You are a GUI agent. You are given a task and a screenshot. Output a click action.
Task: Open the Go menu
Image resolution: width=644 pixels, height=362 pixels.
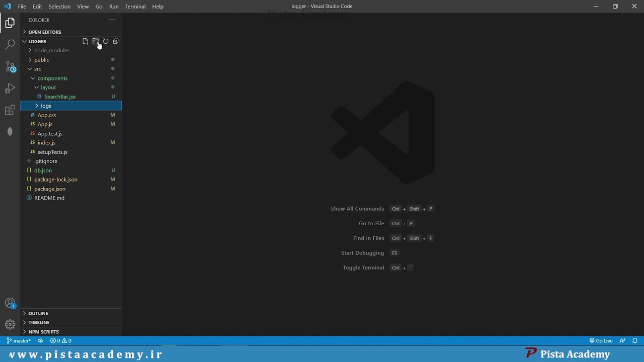click(x=99, y=7)
